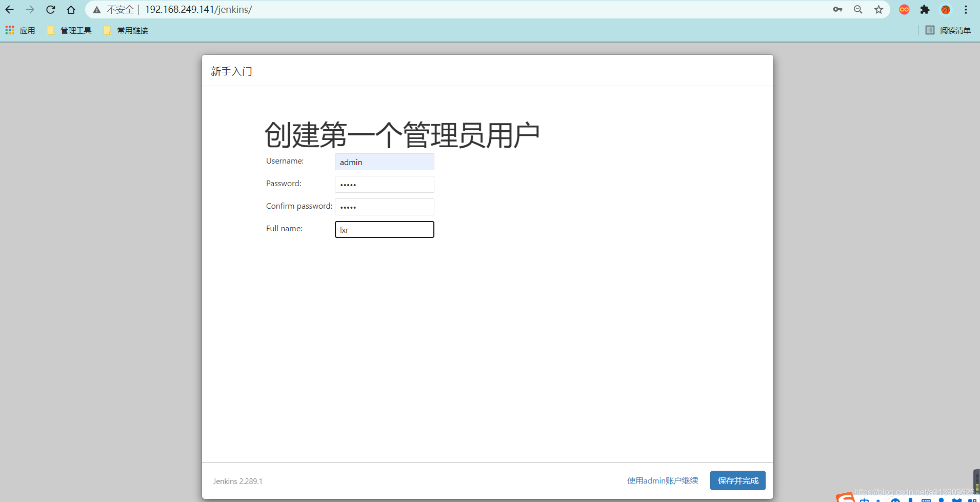This screenshot has height=502, width=980.
Task: Click the browser forward arrow
Action: click(30, 10)
